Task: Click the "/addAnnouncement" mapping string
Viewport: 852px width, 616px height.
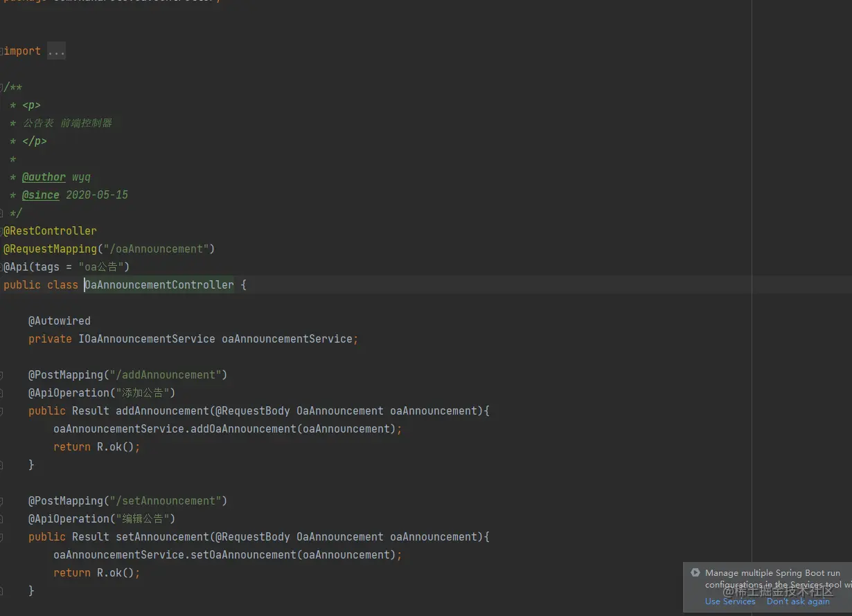Action: (166, 375)
